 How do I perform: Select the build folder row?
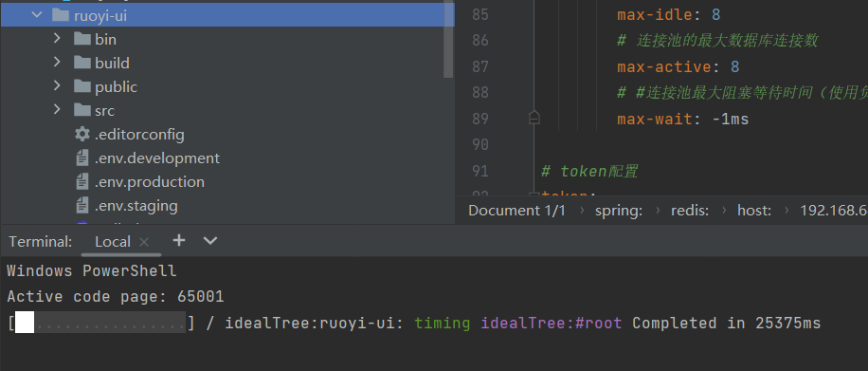click(x=227, y=64)
